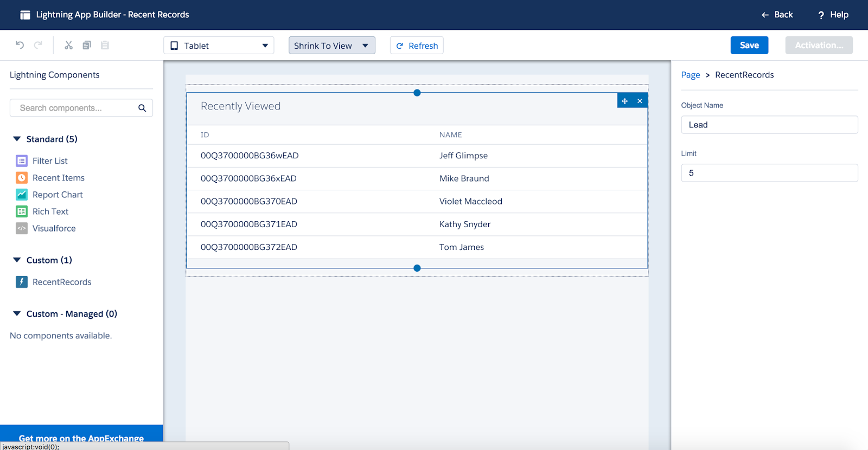Open the Shrink To View dropdown
Viewport: 868px width, 450px height.
pyautogui.click(x=332, y=46)
